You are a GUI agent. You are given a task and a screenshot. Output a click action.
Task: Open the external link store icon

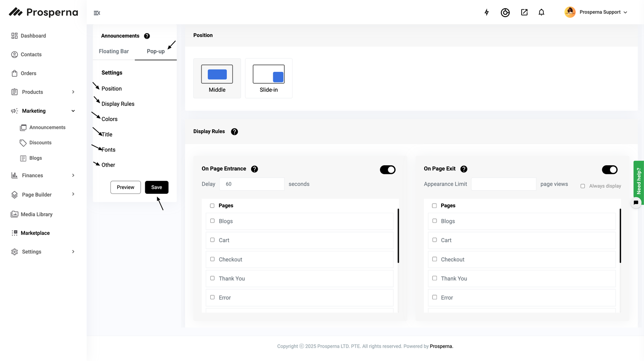point(524,12)
